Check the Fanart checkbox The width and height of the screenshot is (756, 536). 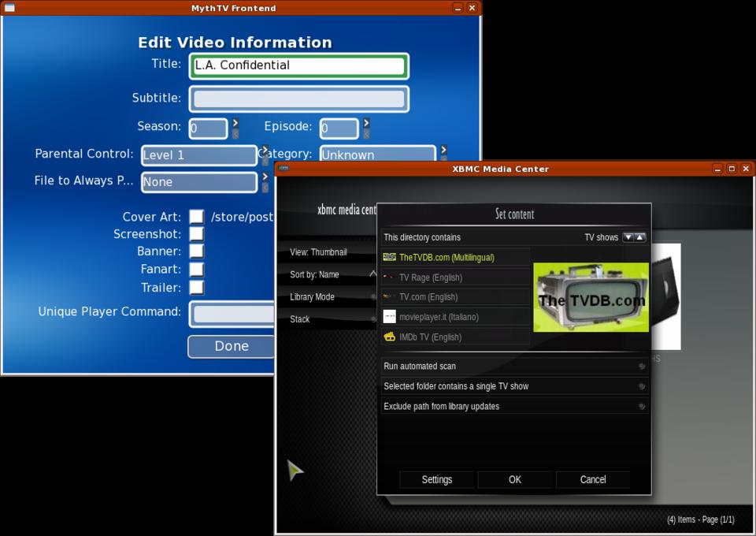pyautogui.click(x=196, y=270)
